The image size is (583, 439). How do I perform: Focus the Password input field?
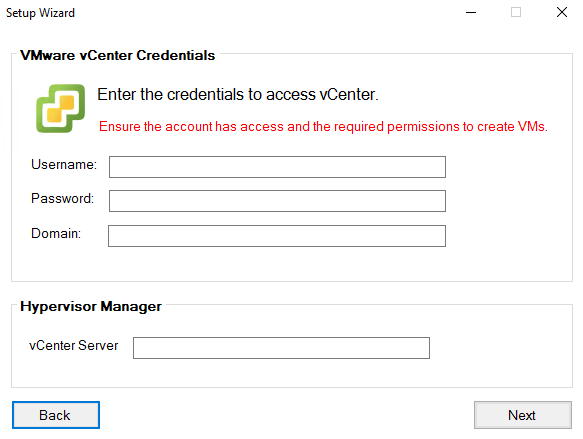point(277,201)
